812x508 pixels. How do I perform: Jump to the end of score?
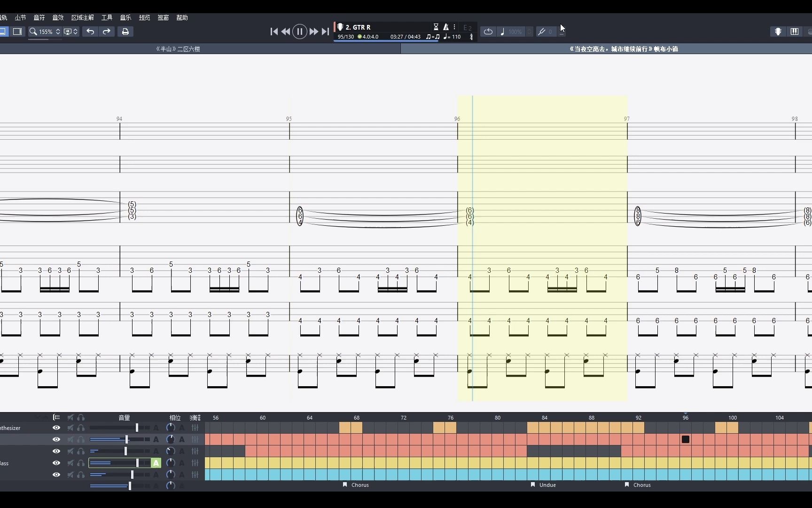(325, 32)
